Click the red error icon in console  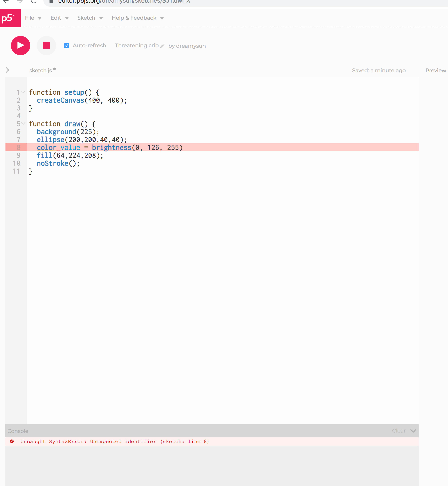(x=12, y=441)
